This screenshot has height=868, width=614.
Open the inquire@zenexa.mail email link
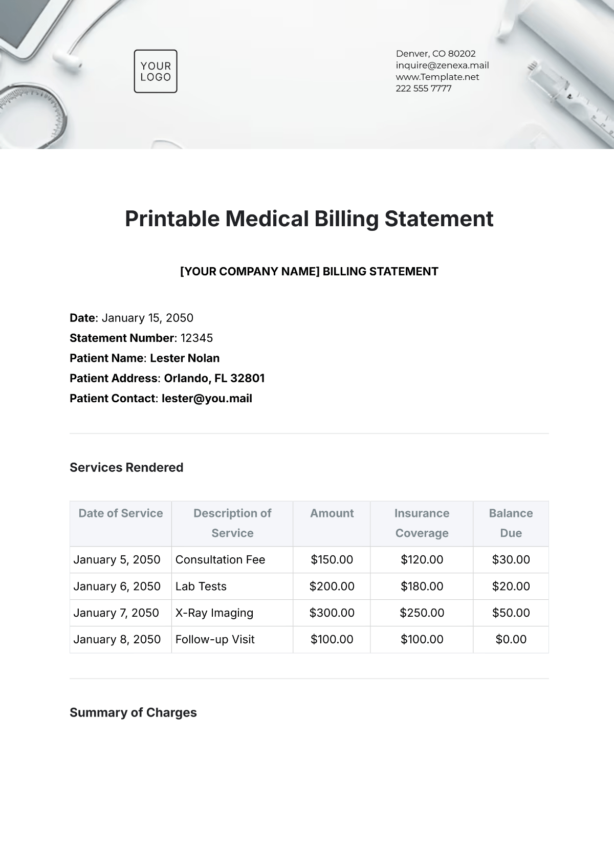click(x=442, y=65)
